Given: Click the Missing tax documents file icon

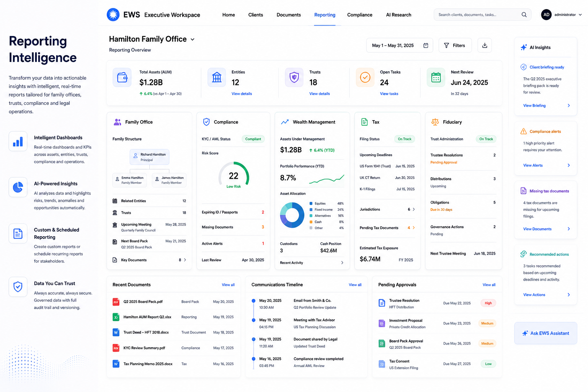Looking at the screenshot, I should [x=524, y=191].
